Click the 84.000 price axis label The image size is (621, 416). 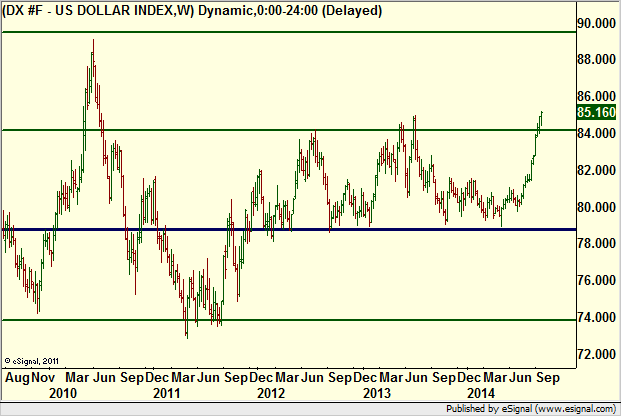click(x=596, y=133)
